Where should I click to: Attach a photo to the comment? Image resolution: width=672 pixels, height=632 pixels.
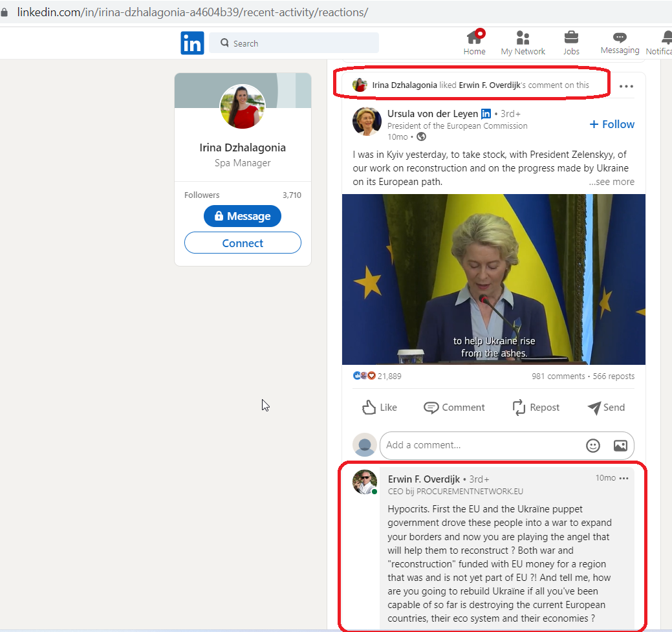pyautogui.click(x=620, y=446)
